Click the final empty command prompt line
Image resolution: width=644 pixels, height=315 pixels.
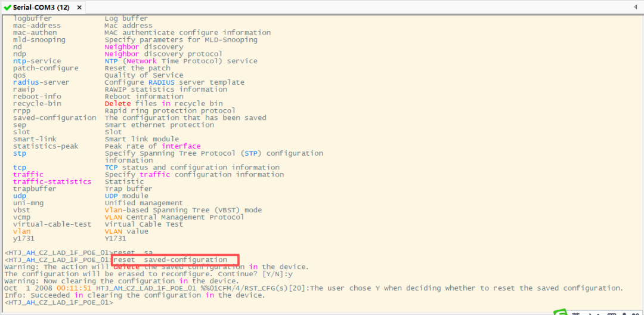58,302
